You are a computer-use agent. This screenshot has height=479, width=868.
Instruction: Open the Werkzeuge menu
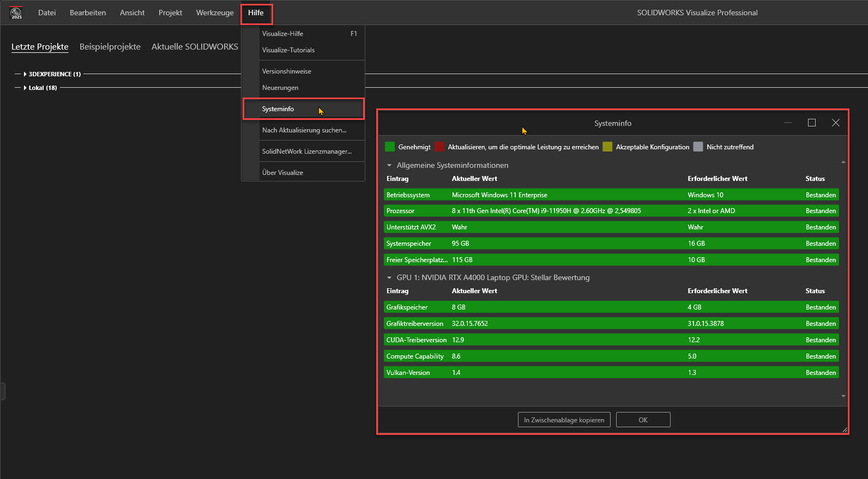(215, 13)
